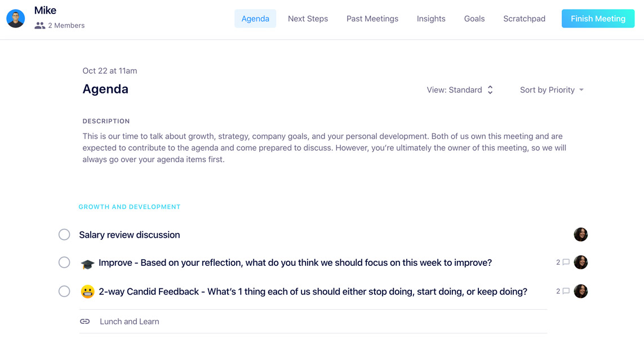This screenshot has width=644, height=338.
Task: Mark Salary review discussion as complete
Action: (64, 234)
